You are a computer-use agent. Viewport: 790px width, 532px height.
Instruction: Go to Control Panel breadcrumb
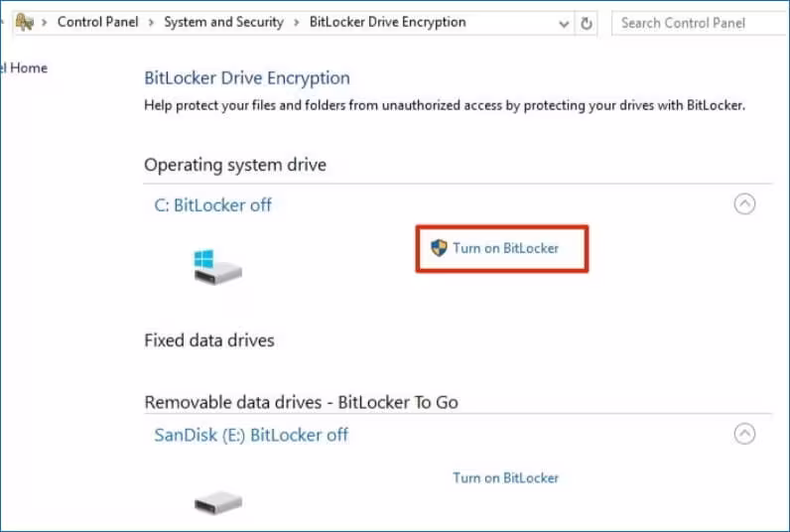click(99, 22)
